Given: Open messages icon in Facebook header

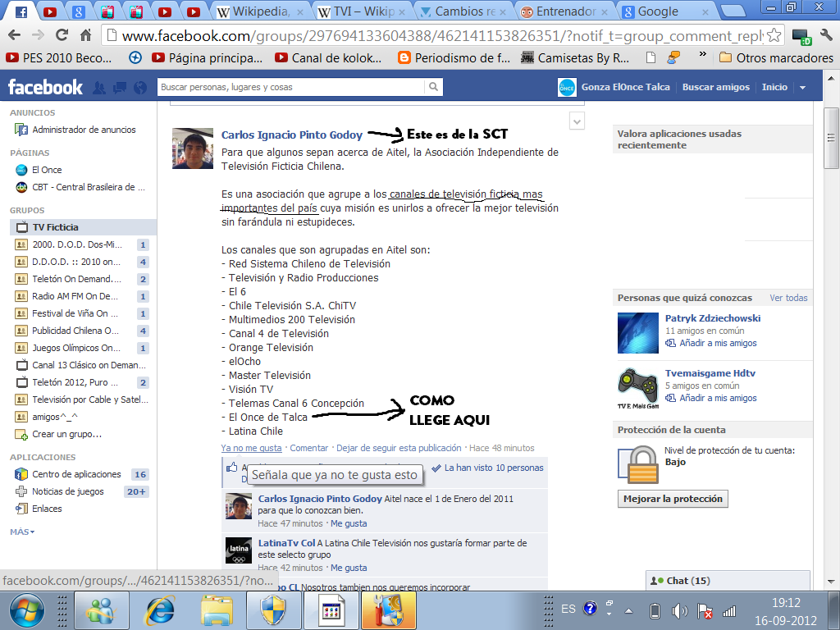Looking at the screenshot, I should (x=120, y=87).
